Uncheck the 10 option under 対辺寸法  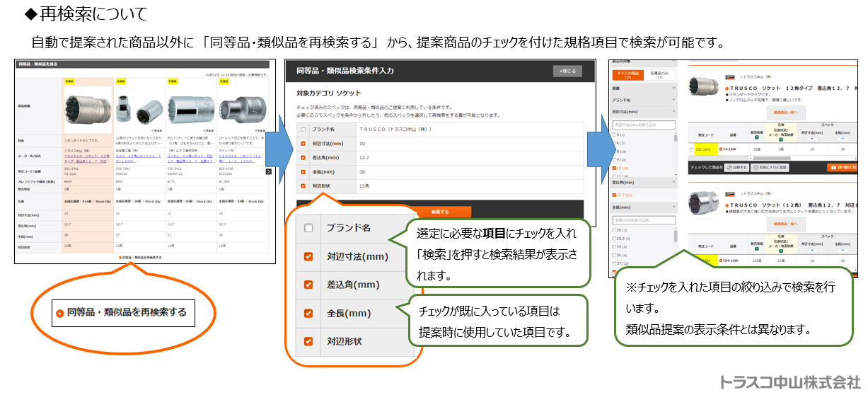click(x=614, y=168)
